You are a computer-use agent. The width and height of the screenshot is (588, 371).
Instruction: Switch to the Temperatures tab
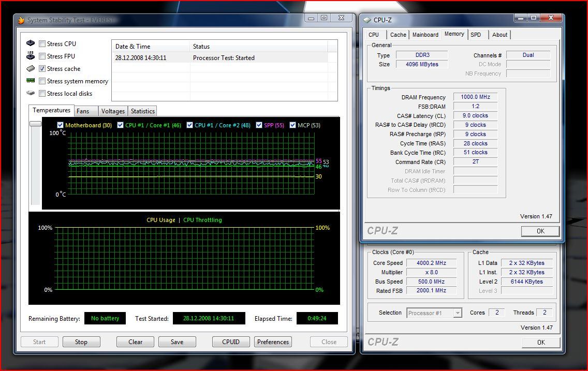[x=51, y=110]
